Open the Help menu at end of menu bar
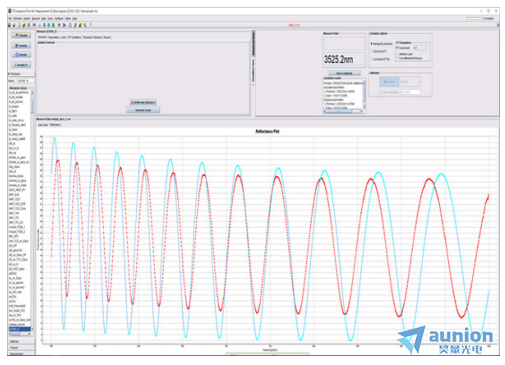 pyautogui.click(x=75, y=19)
